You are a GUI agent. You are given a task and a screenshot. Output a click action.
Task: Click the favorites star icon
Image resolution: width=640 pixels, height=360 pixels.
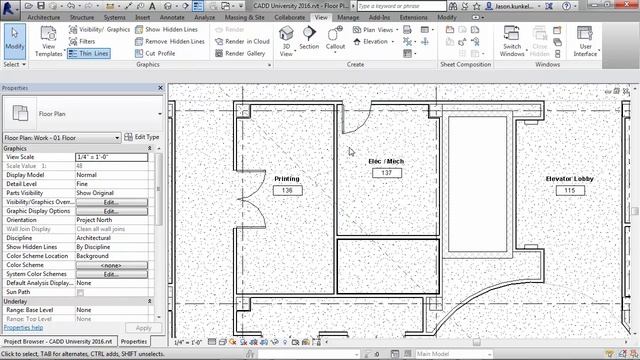click(476, 6)
